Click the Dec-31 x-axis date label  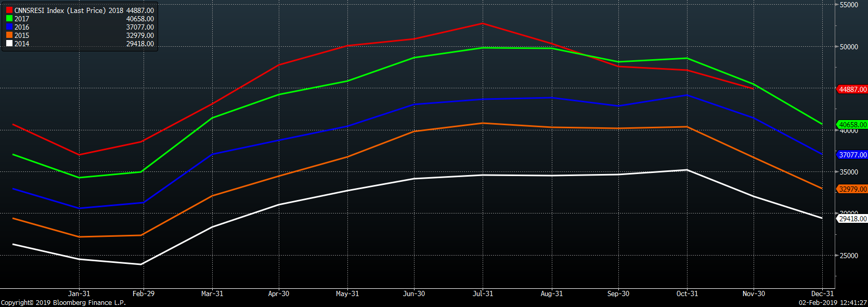(x=822, y=293)
